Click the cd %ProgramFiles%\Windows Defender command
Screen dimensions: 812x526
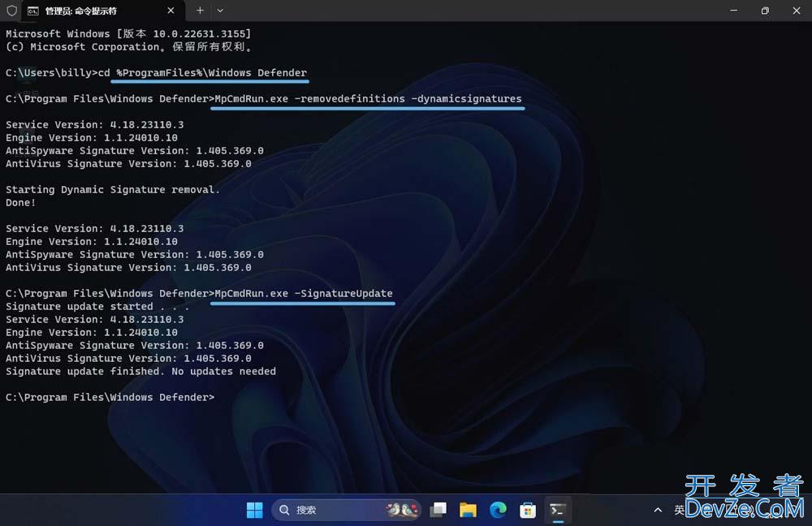[202, 72]
